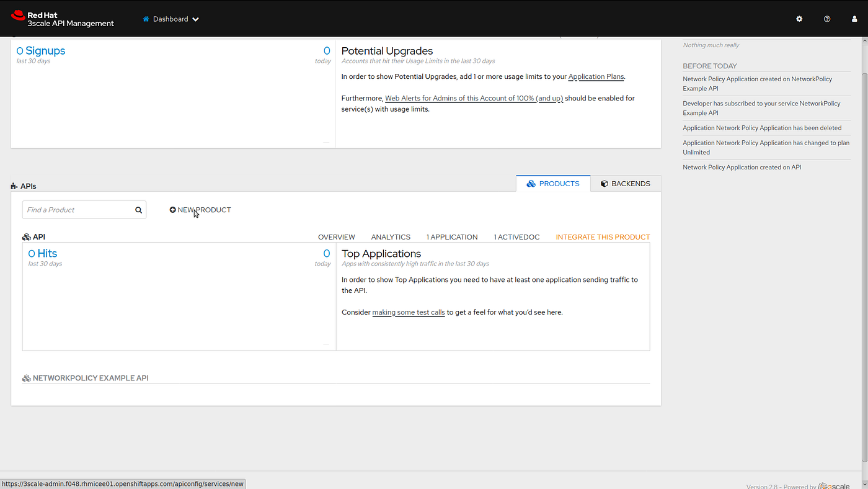This screenshot has width=868, height=489.
Task: Click the cubes icon beside API product
Action: 26,237
